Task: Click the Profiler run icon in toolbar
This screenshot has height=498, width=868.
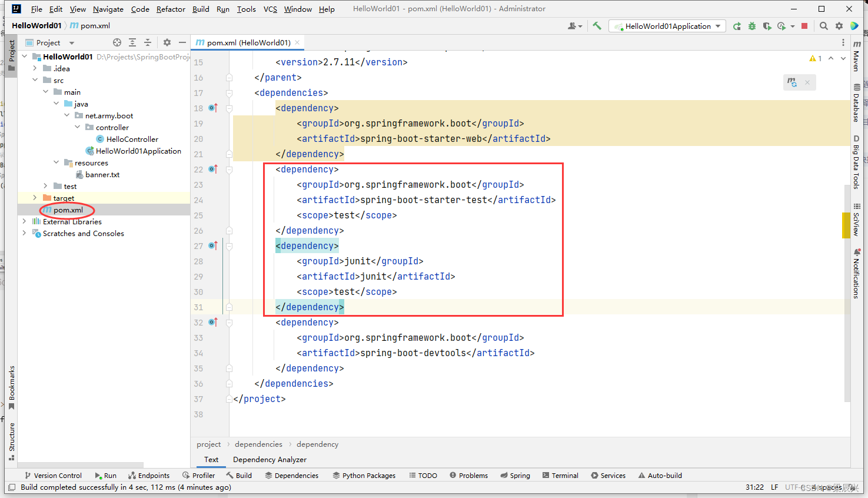Action: coord(781,26)
